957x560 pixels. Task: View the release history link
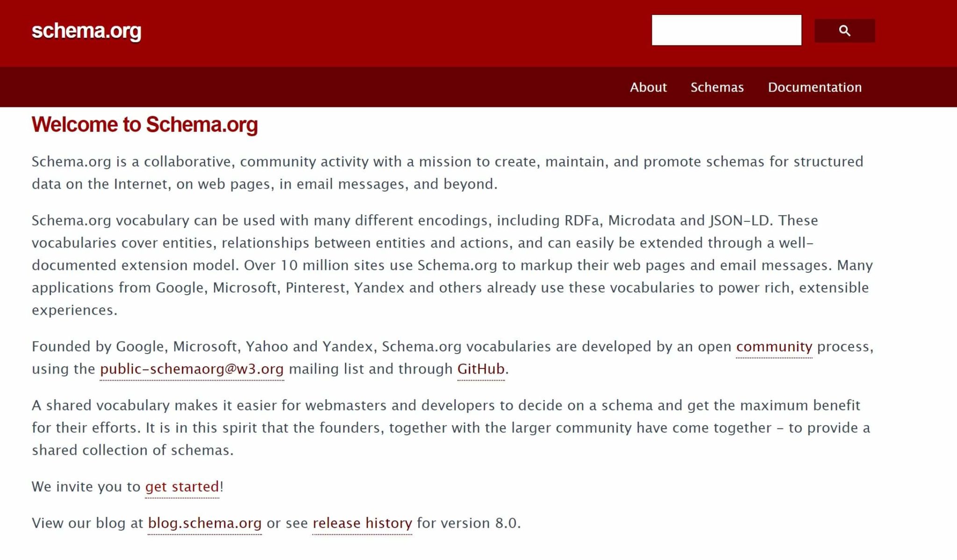pyautogui.click(x=362, y=523)
